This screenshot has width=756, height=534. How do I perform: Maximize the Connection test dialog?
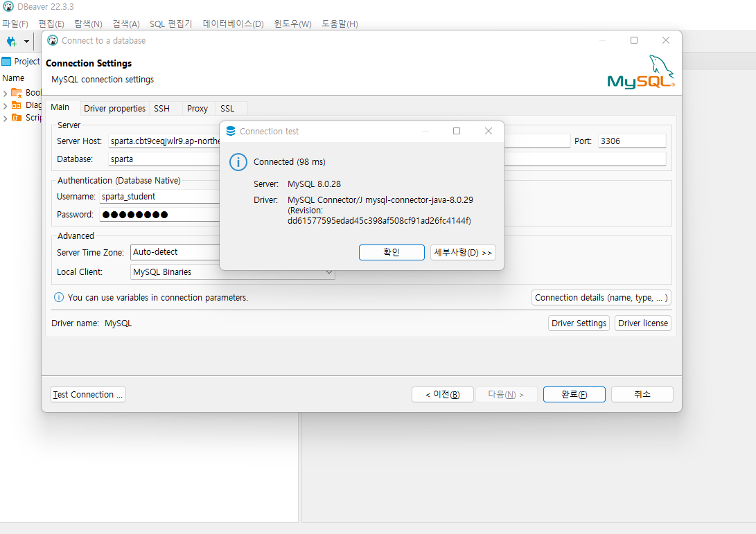pos(457,131)
